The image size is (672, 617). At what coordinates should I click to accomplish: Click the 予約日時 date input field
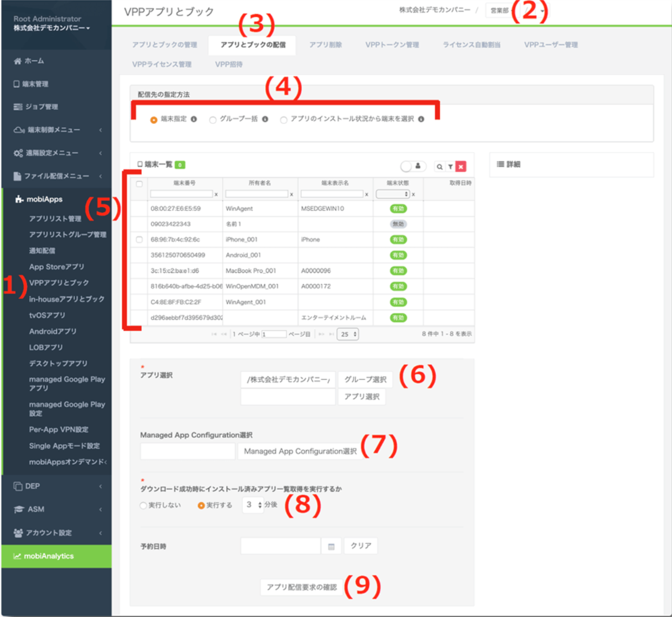point(281,547)
